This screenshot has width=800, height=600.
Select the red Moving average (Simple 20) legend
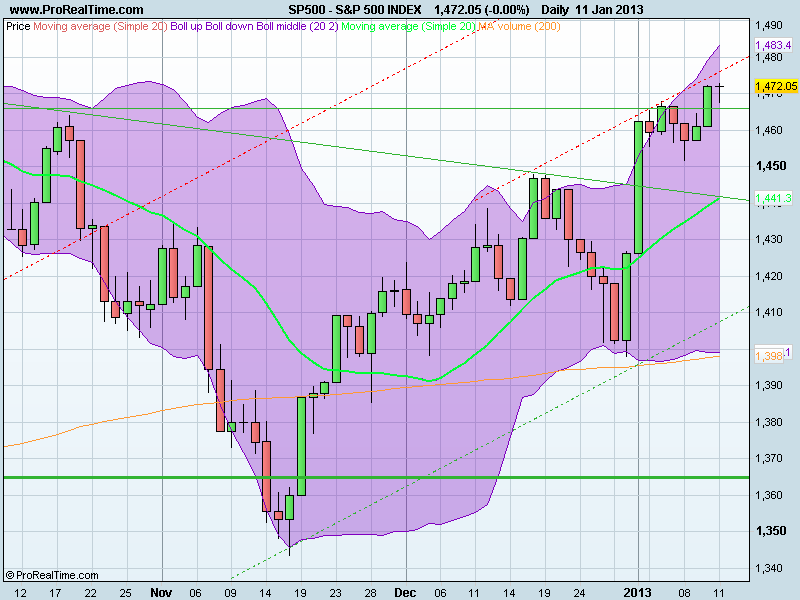click(x=100, y=26)
